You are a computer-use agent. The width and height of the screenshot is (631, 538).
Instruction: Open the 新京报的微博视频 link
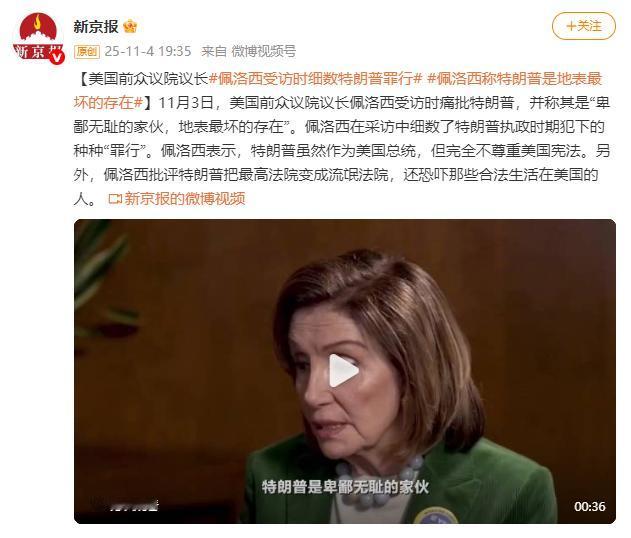click(x=184, y=199)
